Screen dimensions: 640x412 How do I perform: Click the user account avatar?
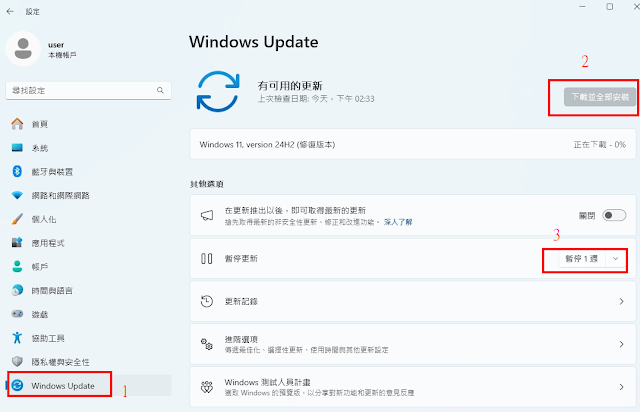23,49
